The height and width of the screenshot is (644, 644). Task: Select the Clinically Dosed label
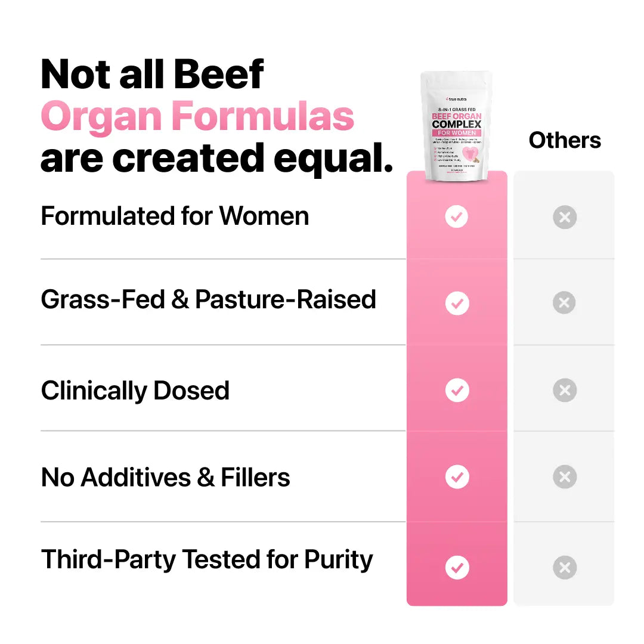(x=135, y=391)
